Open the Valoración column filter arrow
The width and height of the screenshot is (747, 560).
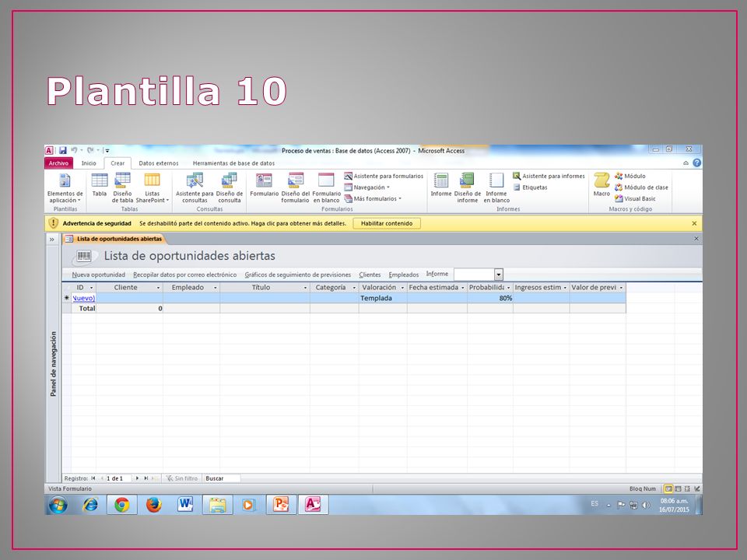pos(402,288)
